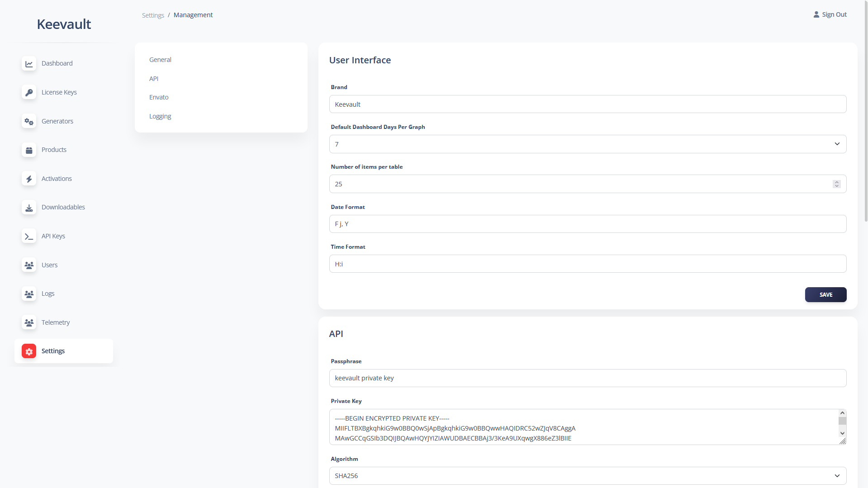Click the red Settings gear icon

pyautogui.click(x=29, y=351)
